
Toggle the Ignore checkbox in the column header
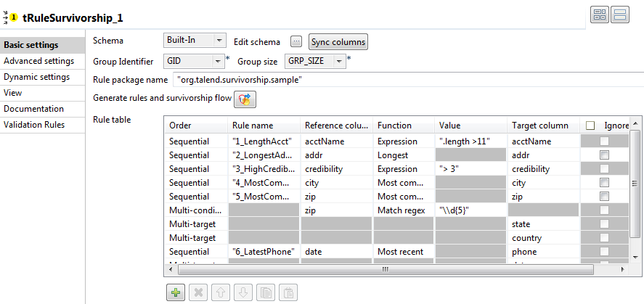tap(590, 126)
